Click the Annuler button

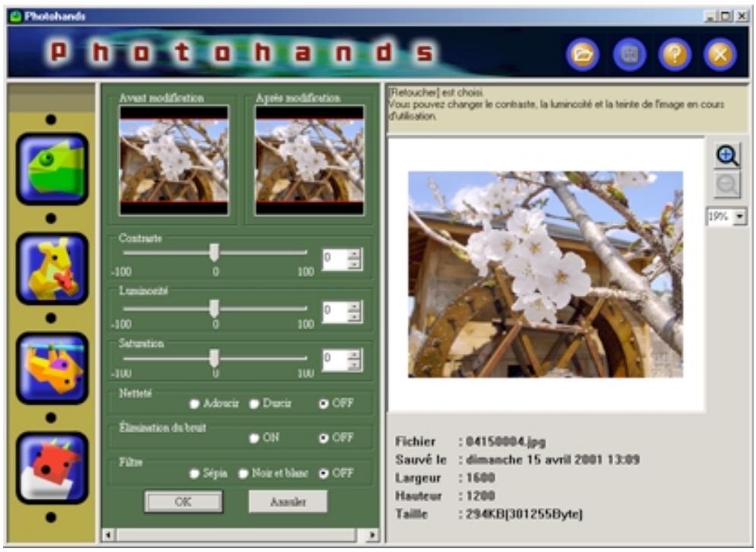coord(288,502)
